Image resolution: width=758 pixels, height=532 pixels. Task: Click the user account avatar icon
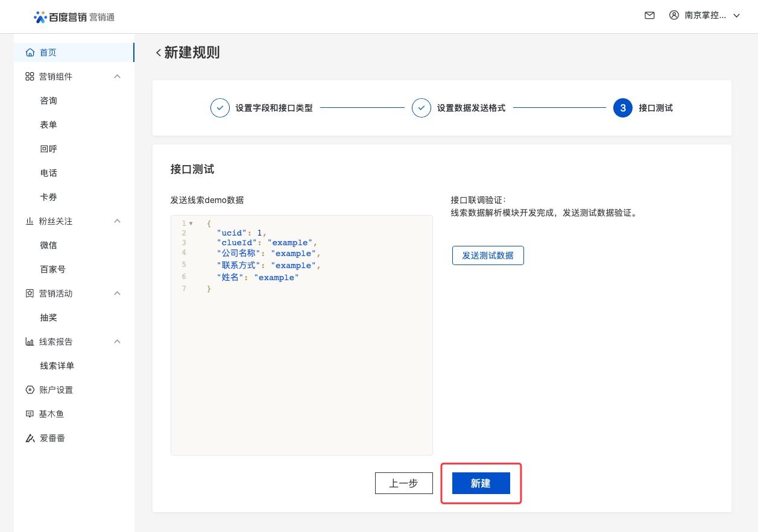point(674,16)
